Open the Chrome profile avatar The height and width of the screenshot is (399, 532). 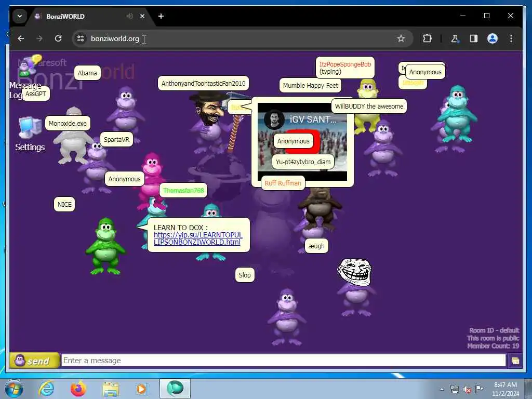click(493, 38)
